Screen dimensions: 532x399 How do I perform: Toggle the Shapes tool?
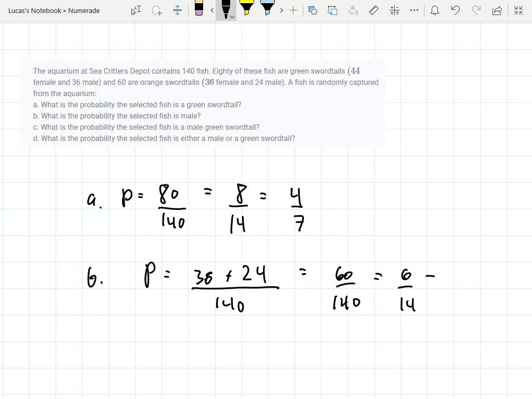pos(312,10)
